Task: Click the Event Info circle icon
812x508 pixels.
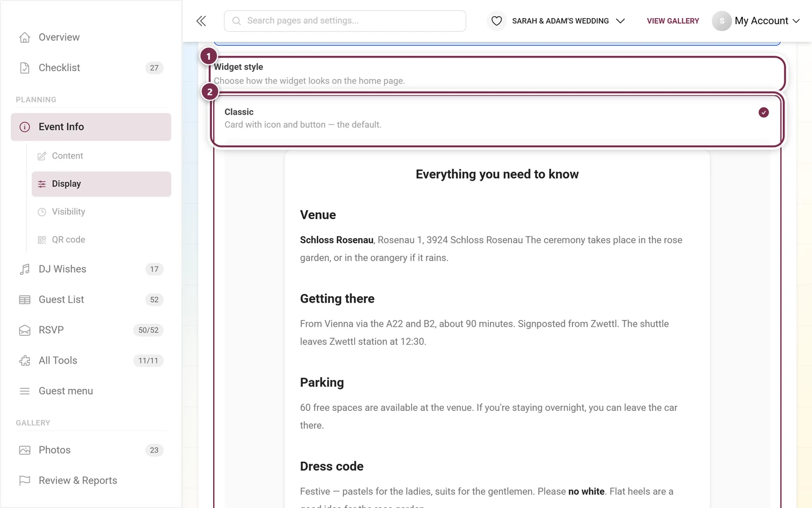Action: tap(25, 127)
